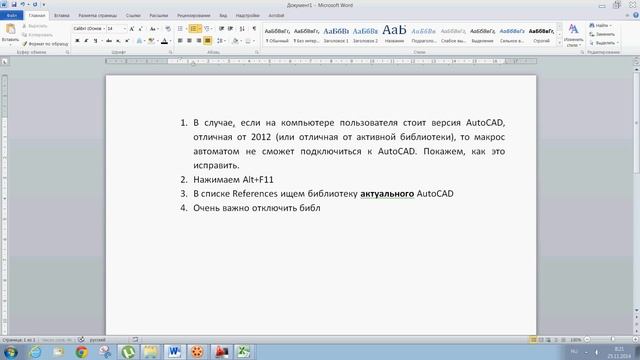This screenshot has height=360, width=640.
Task: Toggle subscript formatting
Action: click(118, 41)
